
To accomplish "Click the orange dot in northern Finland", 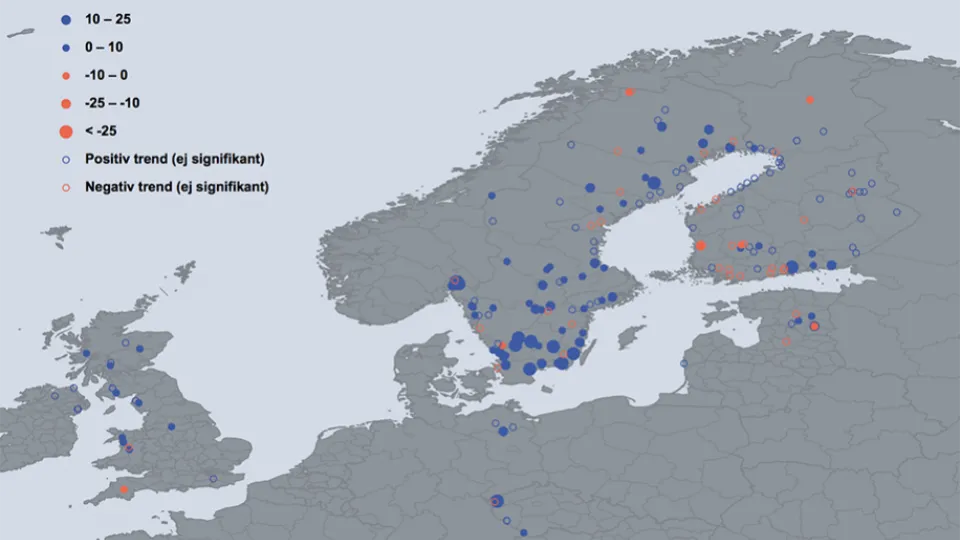I will [x=809, y=100].
